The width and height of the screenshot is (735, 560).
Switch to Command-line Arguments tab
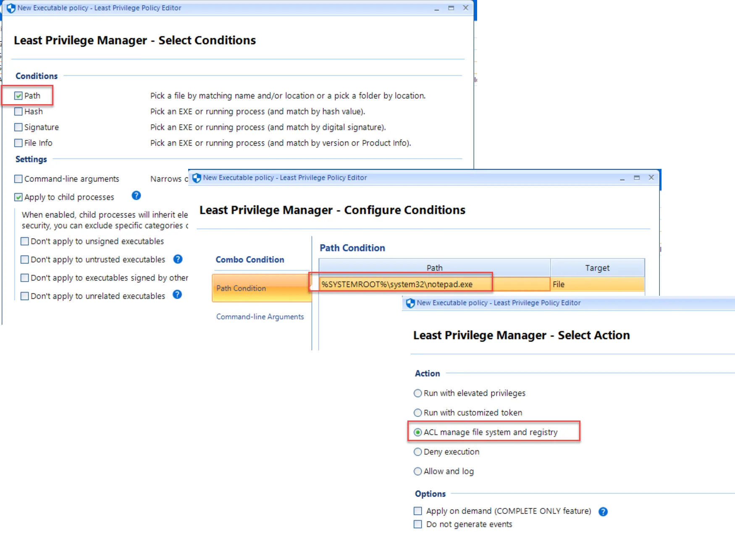(260, 316)
